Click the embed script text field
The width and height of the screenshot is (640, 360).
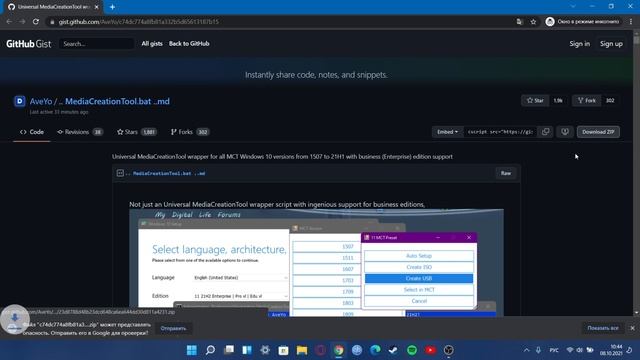[501, 132]
